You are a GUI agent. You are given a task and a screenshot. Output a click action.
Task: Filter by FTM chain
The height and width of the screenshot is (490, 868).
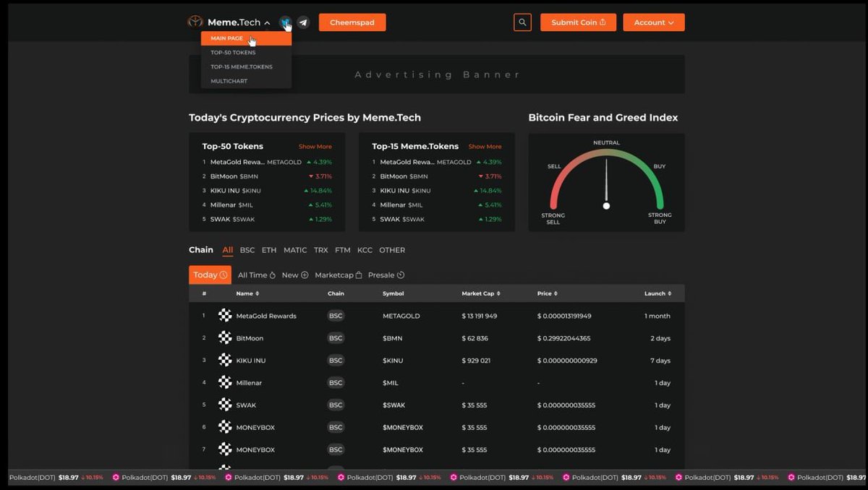(343, 250)
